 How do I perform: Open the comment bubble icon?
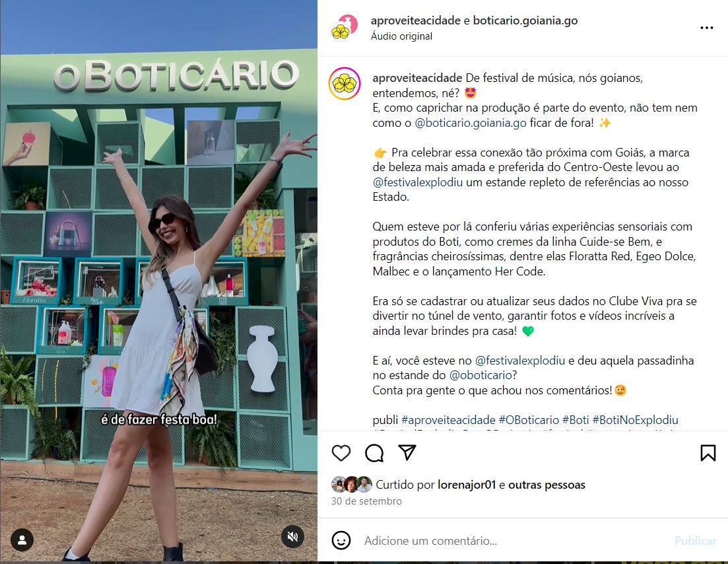pyautogui.click(x=374, y=453)
